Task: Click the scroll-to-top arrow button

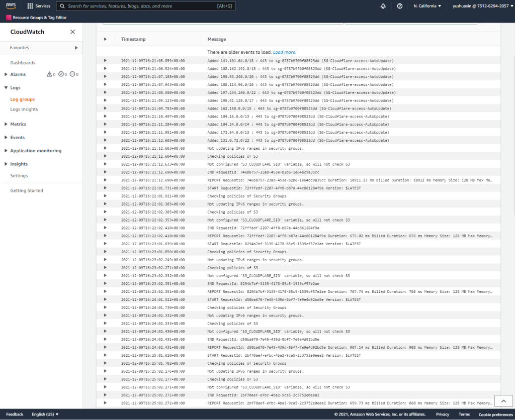Action: (x=503, y=400)
